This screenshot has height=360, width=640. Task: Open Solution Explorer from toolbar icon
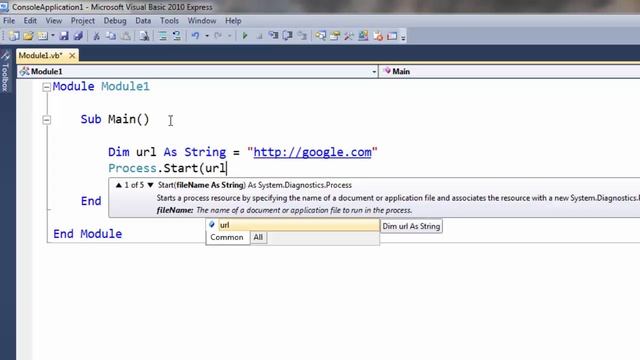point(320,36)
